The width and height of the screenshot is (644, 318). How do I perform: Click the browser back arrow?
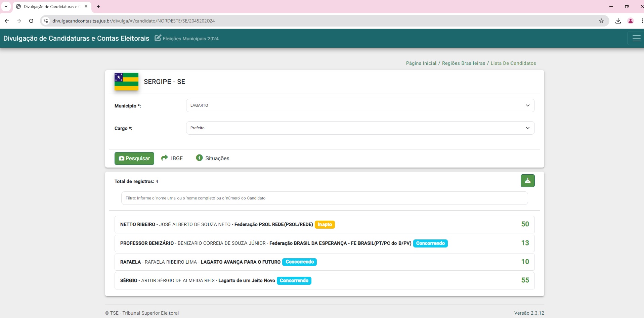[7, 21]
